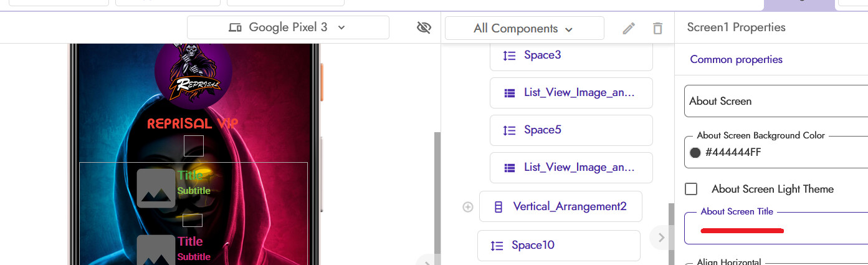Enable About Screen Light Theme checkbox

click(x=691, y=189)
